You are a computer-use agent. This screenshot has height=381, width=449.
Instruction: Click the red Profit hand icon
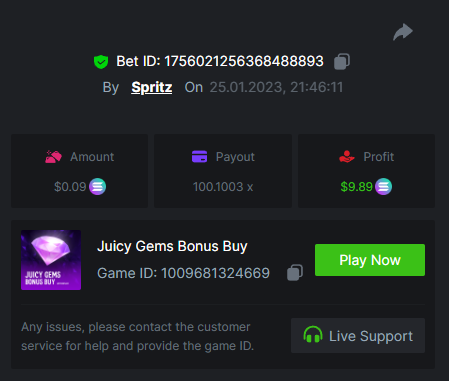pos(347,156)
